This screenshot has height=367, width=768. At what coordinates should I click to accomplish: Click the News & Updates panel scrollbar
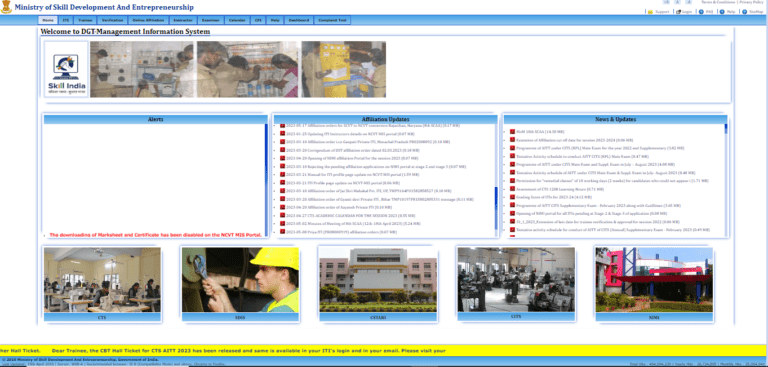pyautogui.click(x=726, y=180)
